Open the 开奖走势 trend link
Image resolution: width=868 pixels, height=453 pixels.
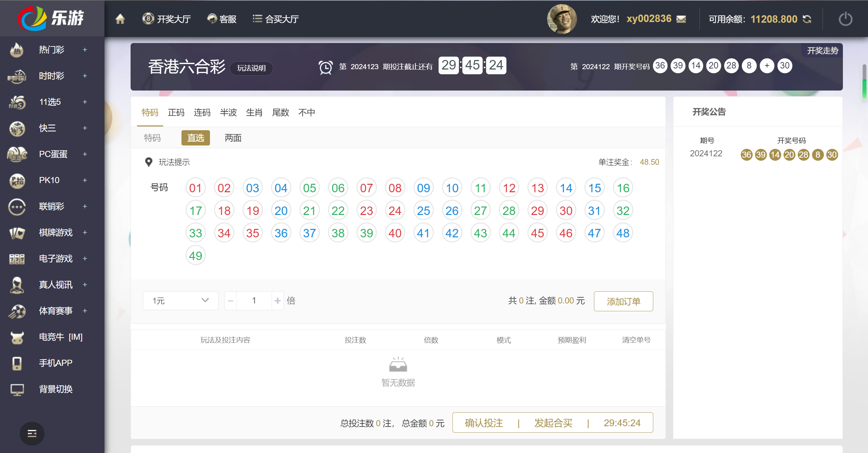point(822,51)
